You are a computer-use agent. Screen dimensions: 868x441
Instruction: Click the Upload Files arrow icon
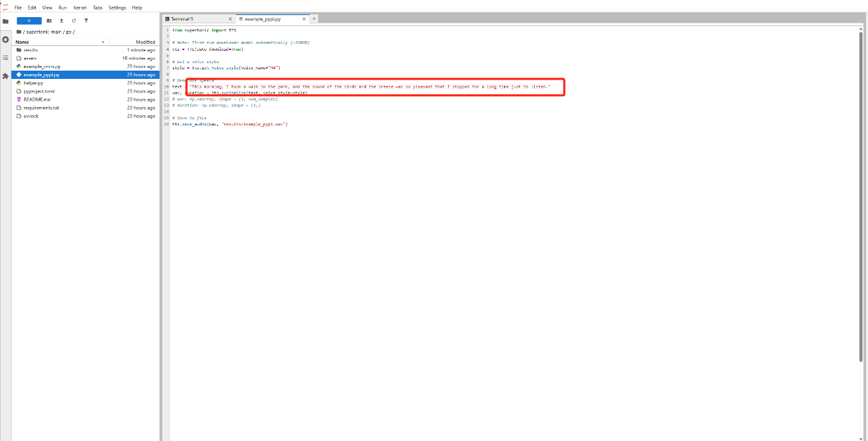coord(62,21)
